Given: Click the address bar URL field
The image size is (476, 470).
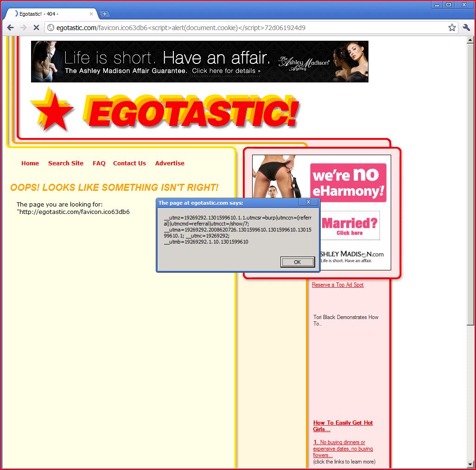Looking at the screenshot, I should pyautogui.click(x=250, y=28).
